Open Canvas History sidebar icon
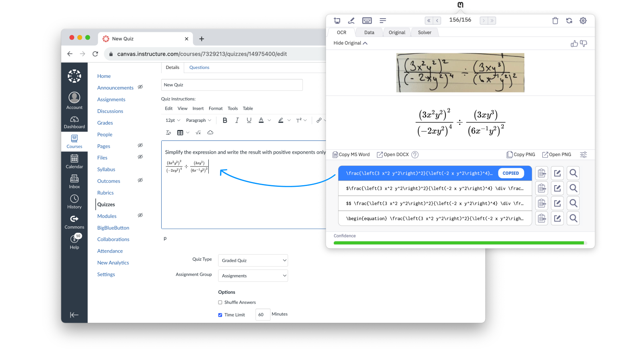Image resolution: width=644 pixels, height=349 pixels. click(75, 202)
